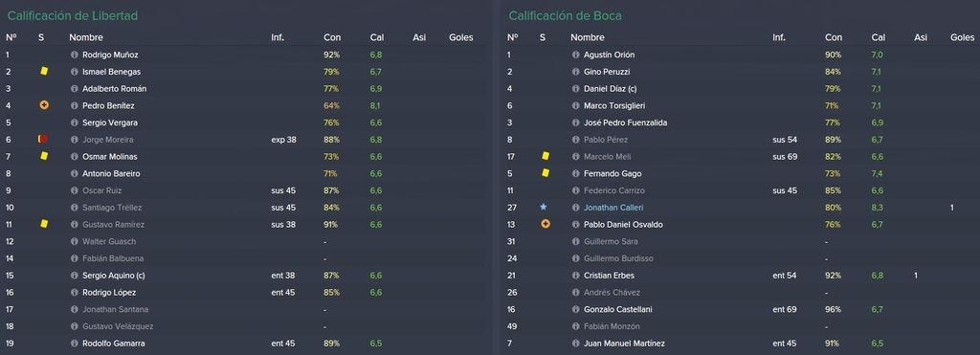Viewport: 980px width, 355px height.
Task: Open Juan Manuel Martínez's profile
Action: coord(624,344)
